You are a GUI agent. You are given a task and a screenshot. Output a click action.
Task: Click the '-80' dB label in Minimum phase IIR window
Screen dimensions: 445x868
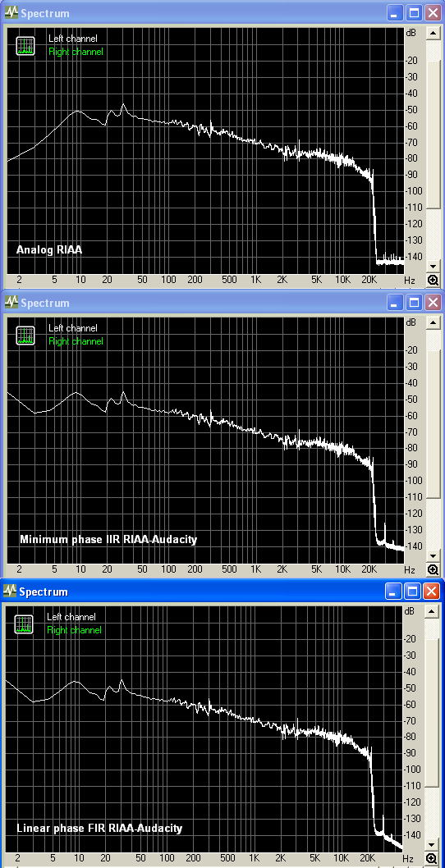click(x=412, y=449)
